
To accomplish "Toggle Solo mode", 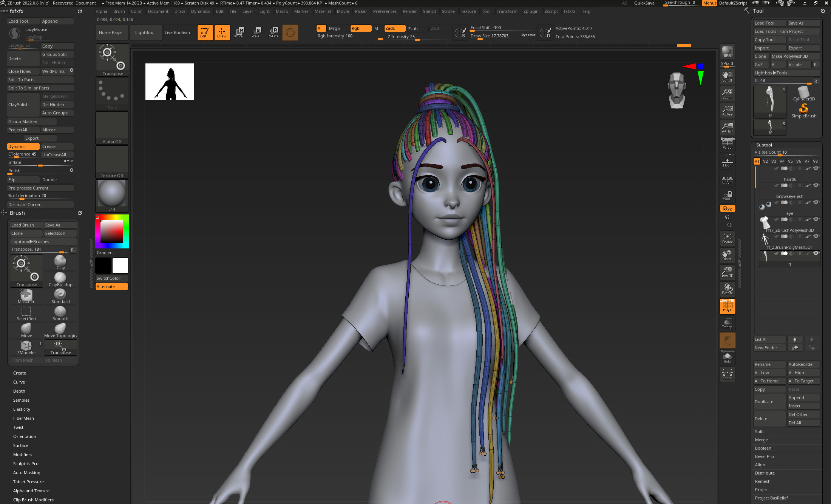I will (x=727, y=357).
